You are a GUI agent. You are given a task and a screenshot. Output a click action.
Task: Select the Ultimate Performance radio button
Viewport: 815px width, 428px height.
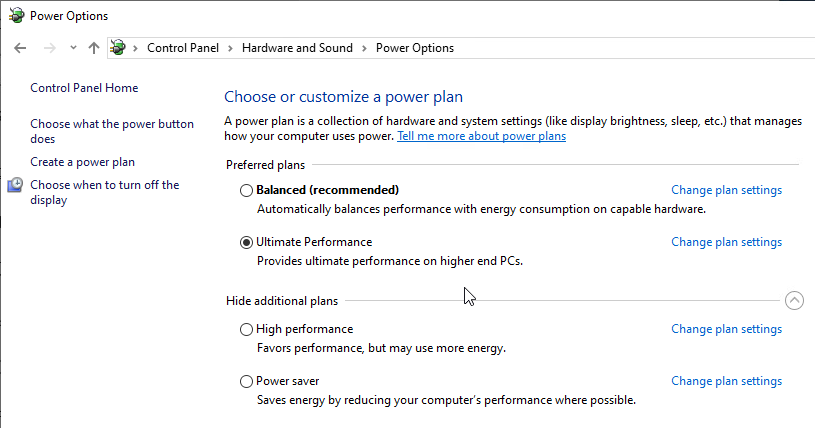[x=246, y=242]
